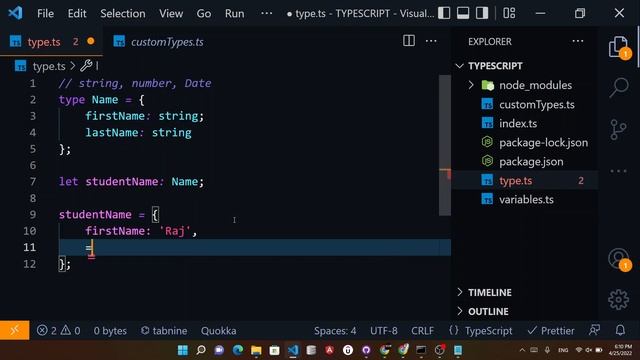This screenshot has height=360, width=640.
Task: Open the Chrome taskbar icon
Action: coord(384,350)
